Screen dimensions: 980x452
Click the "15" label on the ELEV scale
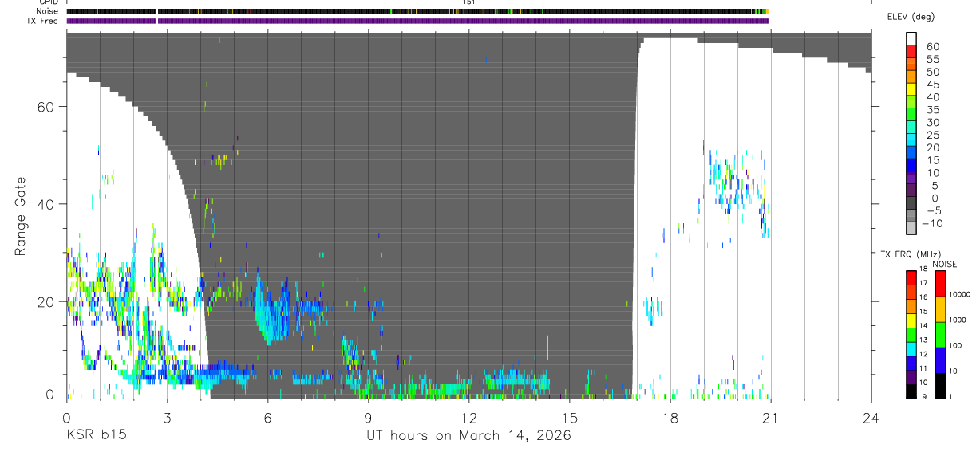coord(932,160)
